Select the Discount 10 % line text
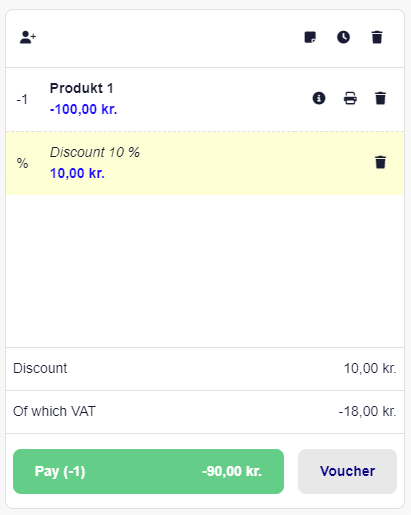This screenshot has width=411, height=515. [95, 152]
